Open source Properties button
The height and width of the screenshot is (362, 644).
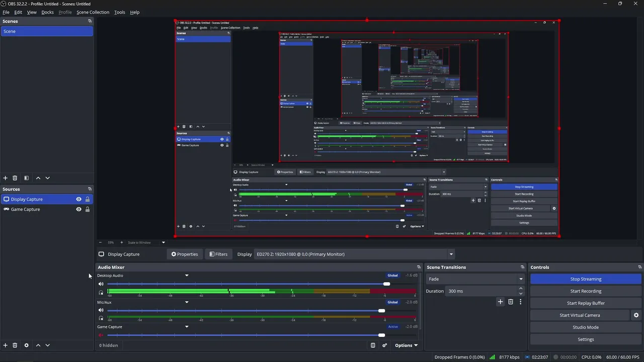[185, 254]
